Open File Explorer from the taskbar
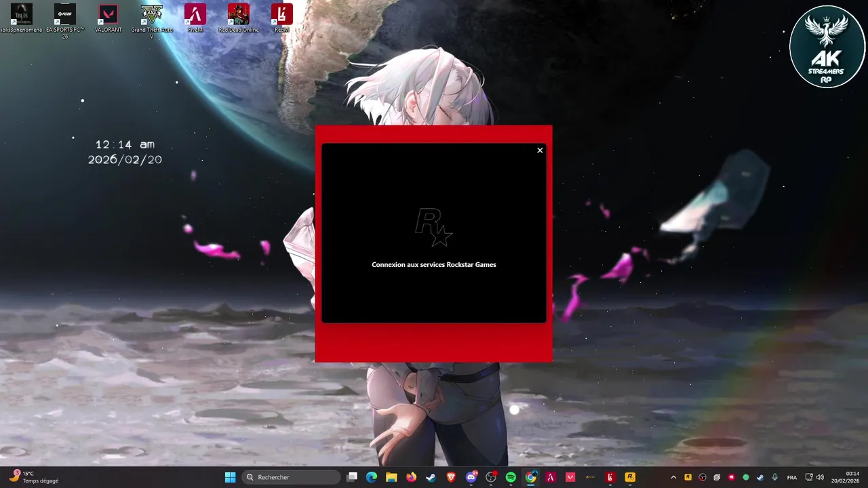 [391, 477]
